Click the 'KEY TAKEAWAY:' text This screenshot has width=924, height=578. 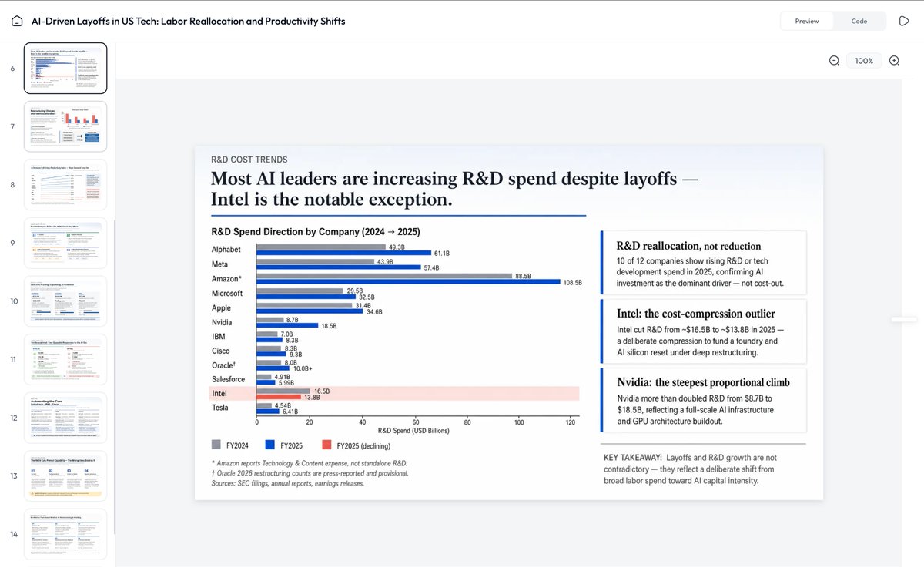coord(632,458)
